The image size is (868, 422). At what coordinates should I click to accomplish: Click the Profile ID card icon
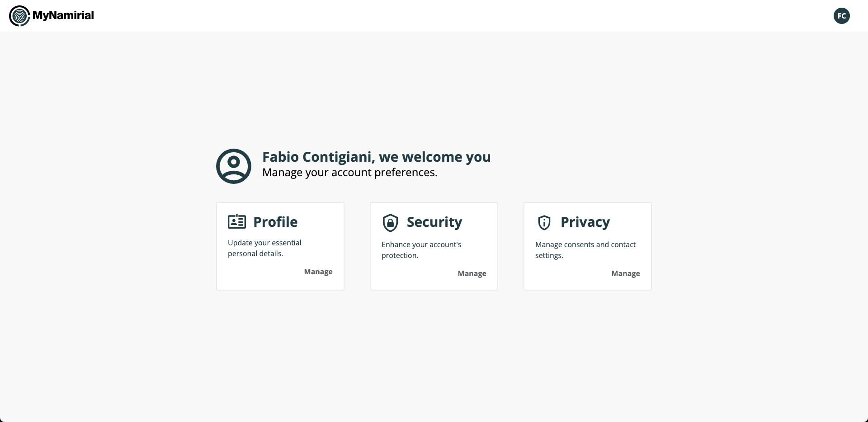[237, 222]
